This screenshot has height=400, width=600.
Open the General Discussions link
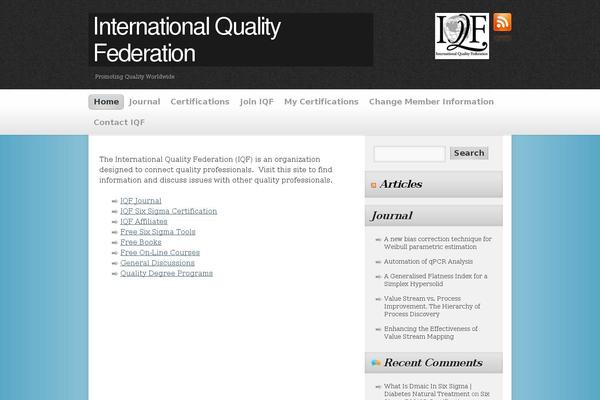pyautogui.click(x=157, y=263)
